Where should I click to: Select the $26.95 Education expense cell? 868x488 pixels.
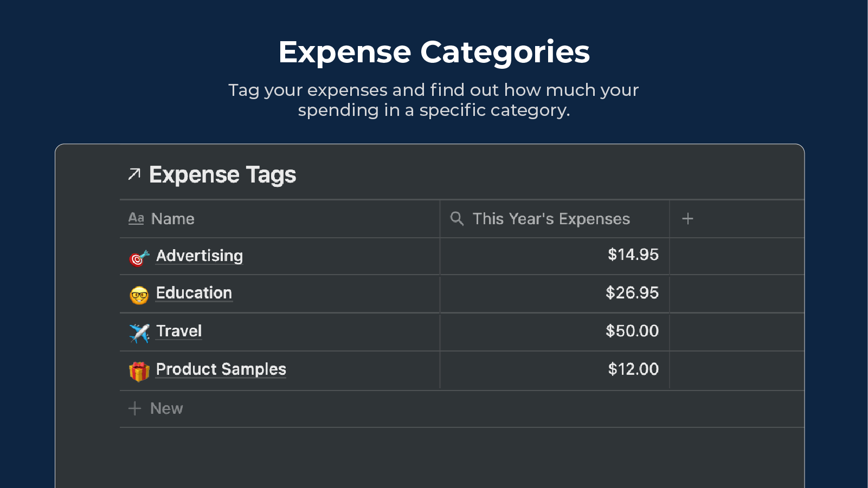(632, 293)
